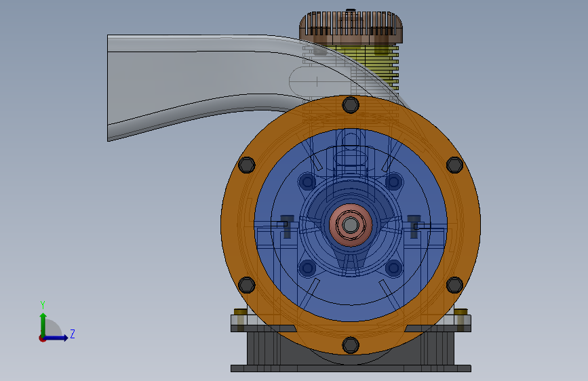Click the blue Z axis arrow of the triad
Image resolution: width=588 pixels, height=381 pixels.
coord(56,338)
